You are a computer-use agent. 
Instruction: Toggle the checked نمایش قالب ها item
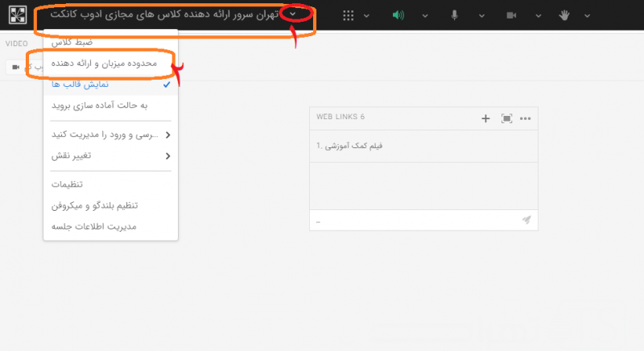(x=110, y=85)
